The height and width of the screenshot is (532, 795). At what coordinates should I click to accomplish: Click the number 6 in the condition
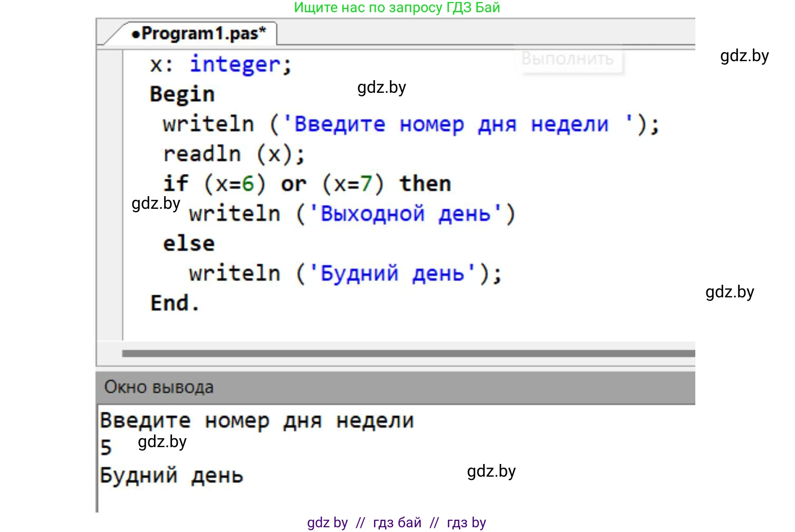pyautogui.click(x=248, y=184)
